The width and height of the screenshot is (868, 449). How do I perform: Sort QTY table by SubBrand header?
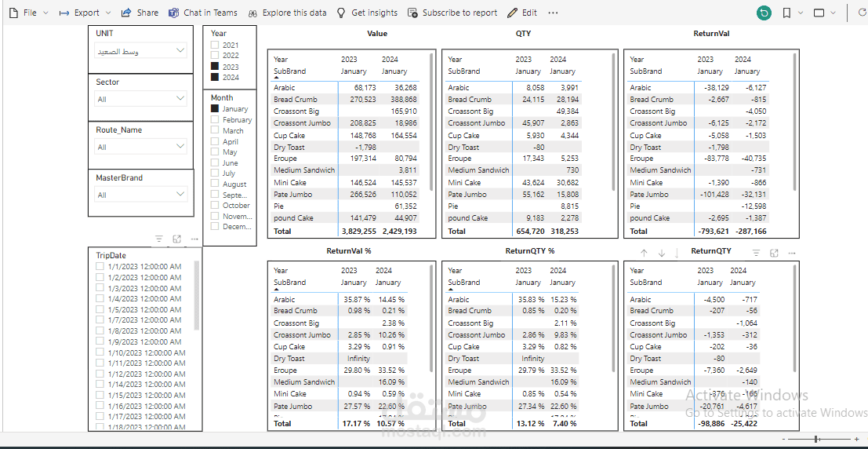coord(464,71)
